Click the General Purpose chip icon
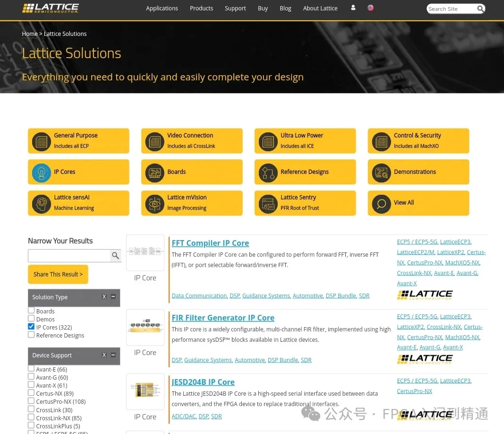This screenshot has height=434, width=504. tap(41, 141)
